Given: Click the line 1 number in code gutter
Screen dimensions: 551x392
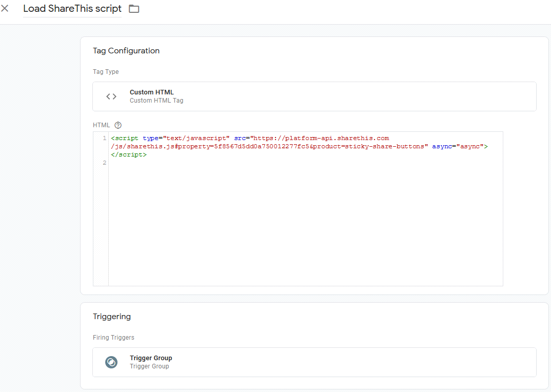Looking at the screenshot, I should (x=104, y=138).
